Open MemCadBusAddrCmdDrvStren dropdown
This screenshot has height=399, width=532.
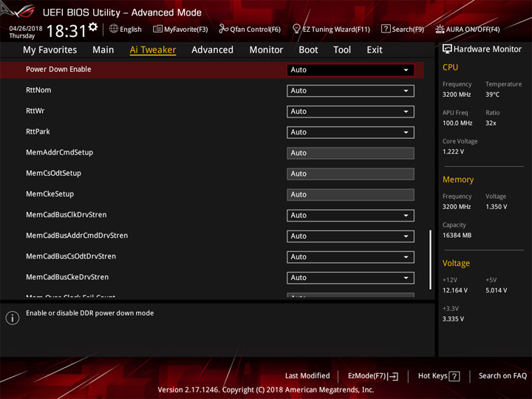(x=350, y=236)
